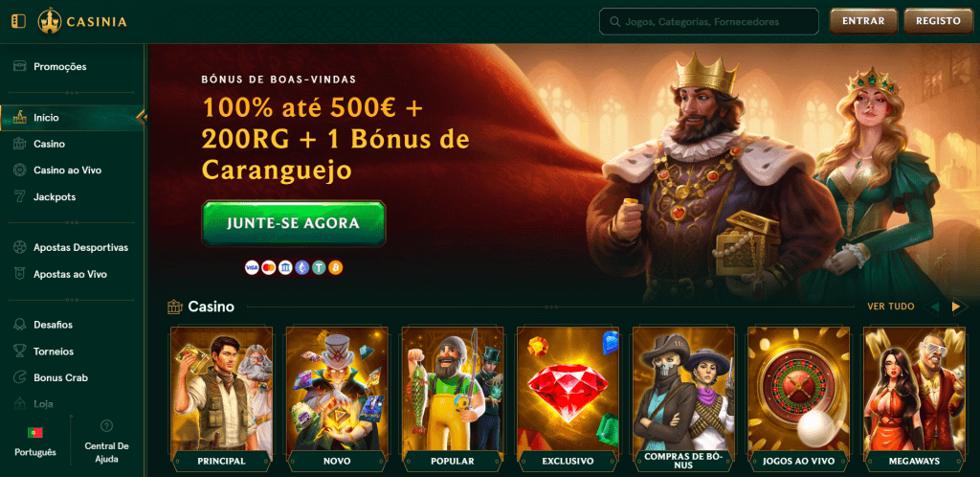Viewport: 980px width, 477px height.
Task: Open the Central De Ajuda help icon
Action: click(x=106, y=425)
